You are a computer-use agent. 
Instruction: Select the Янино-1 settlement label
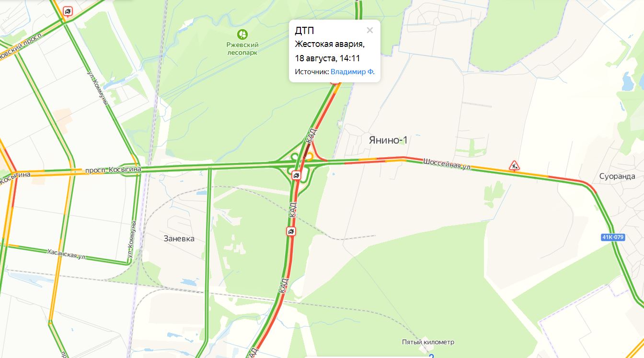(388, 140)
